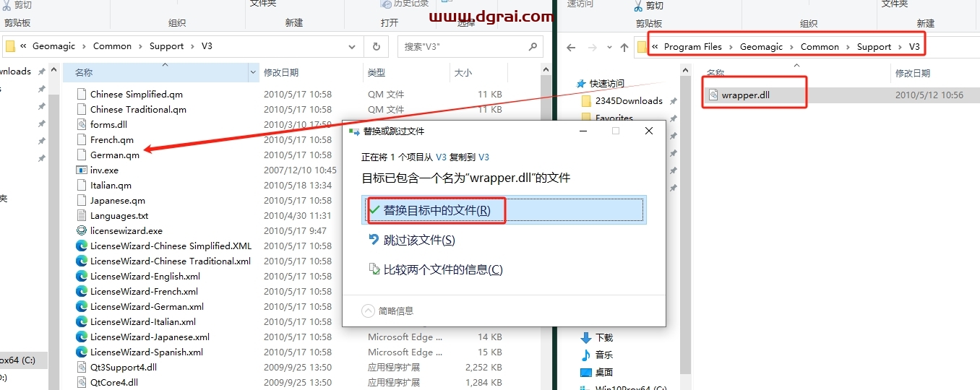The image size is (980, 390).
Task: Go to Geomagic in left breadcrumb
Action: [x=54, y=46]
